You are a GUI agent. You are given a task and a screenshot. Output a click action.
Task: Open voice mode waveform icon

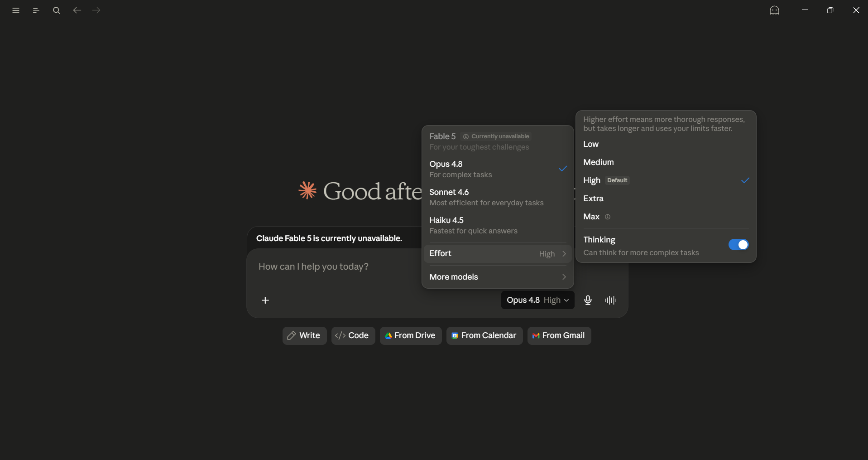point(610,300)
